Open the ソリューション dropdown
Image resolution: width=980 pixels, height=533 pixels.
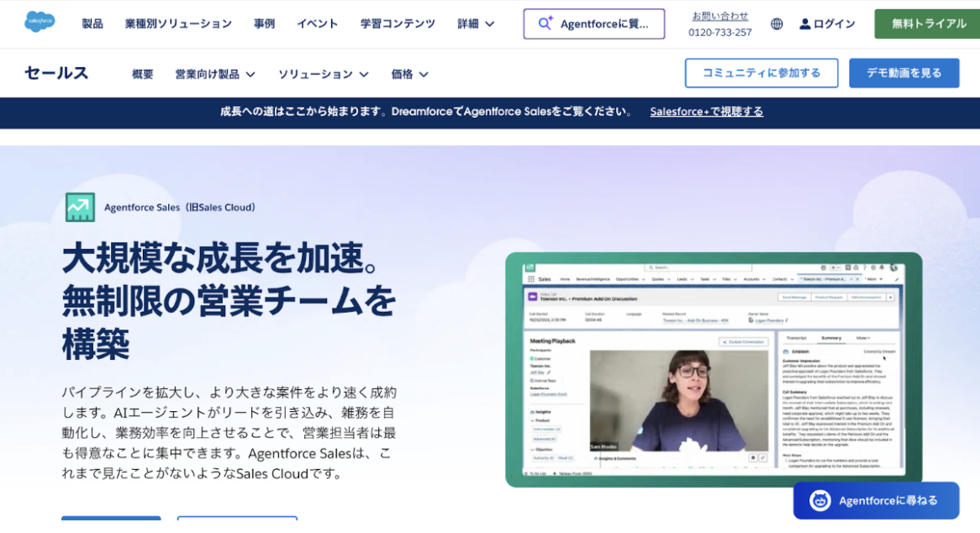[x=323, y=74]
